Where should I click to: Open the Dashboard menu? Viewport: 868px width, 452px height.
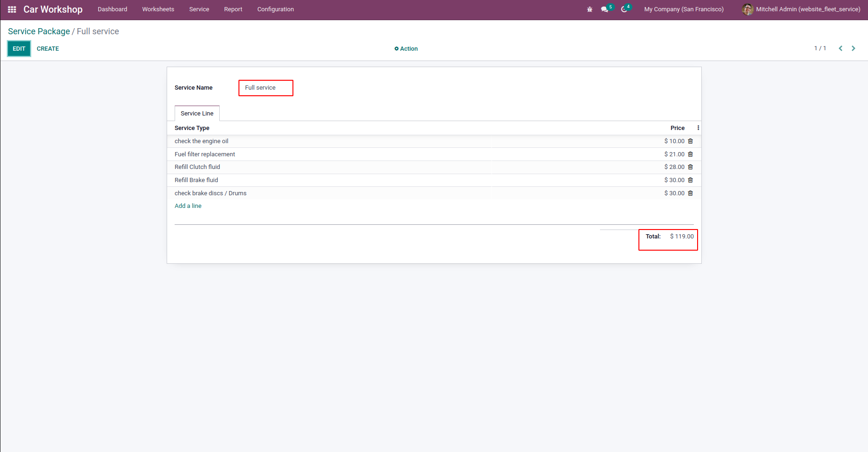pos(112,9)
